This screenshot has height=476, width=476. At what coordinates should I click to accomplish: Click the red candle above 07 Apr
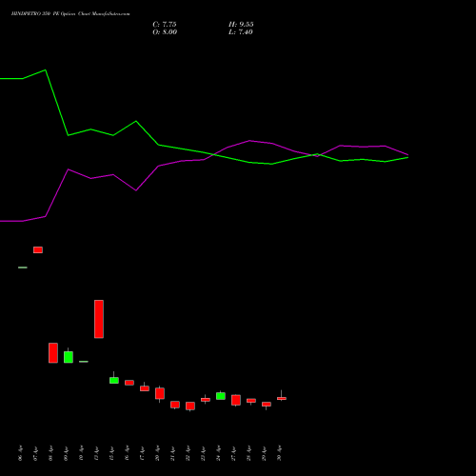coord(38,249)
